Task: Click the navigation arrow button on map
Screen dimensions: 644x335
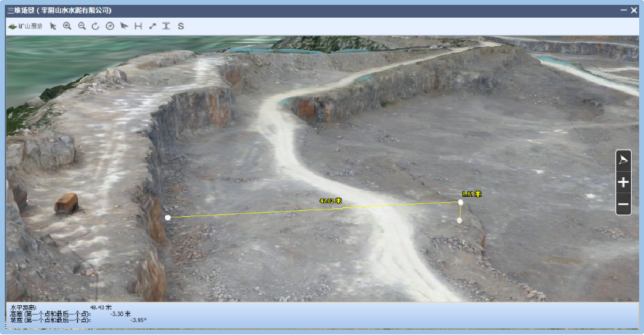Action: [x=623, y=160]
